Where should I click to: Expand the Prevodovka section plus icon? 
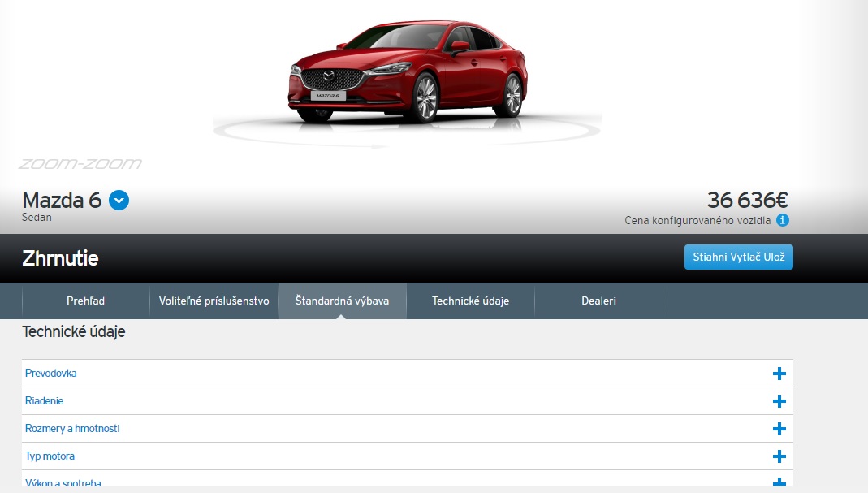point(779,374)
